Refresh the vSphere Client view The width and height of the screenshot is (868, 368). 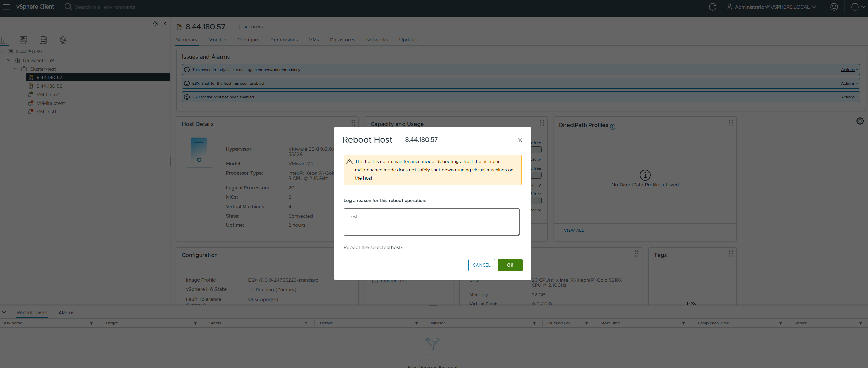point(713,7)
